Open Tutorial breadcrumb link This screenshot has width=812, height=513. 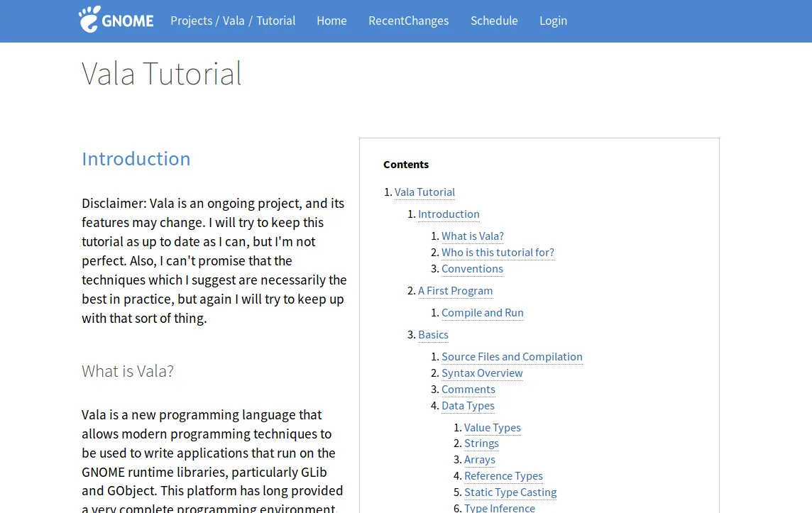click(x=275, y=21)
